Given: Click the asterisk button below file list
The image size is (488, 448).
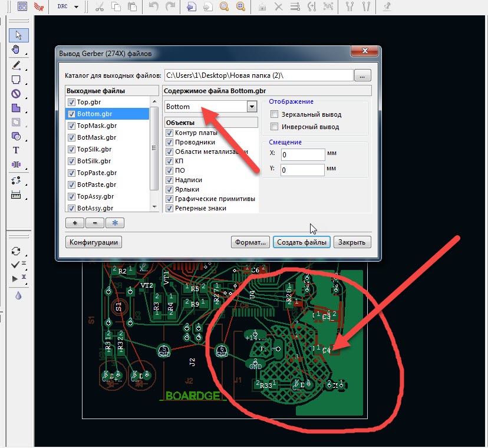Looking at the screenshot, I should click(x=115, y=223).
